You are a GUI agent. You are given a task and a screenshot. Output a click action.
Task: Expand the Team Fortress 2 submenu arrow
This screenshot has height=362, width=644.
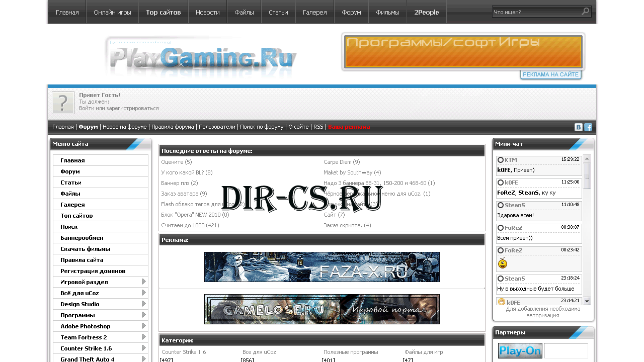tap(142, 337)
